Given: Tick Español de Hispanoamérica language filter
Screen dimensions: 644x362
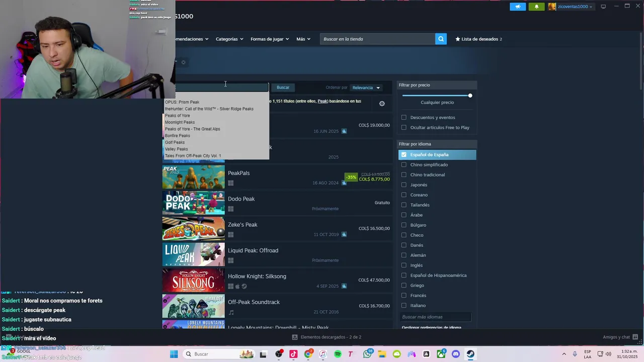Looking at the screenshot, I should point(404,275).
